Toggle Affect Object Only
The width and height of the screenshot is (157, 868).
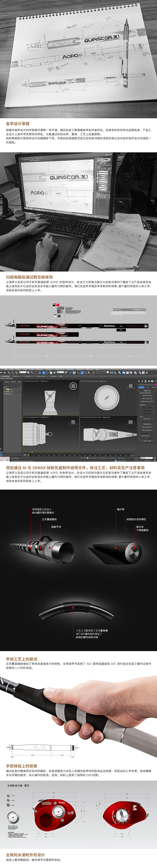(147, 399)
